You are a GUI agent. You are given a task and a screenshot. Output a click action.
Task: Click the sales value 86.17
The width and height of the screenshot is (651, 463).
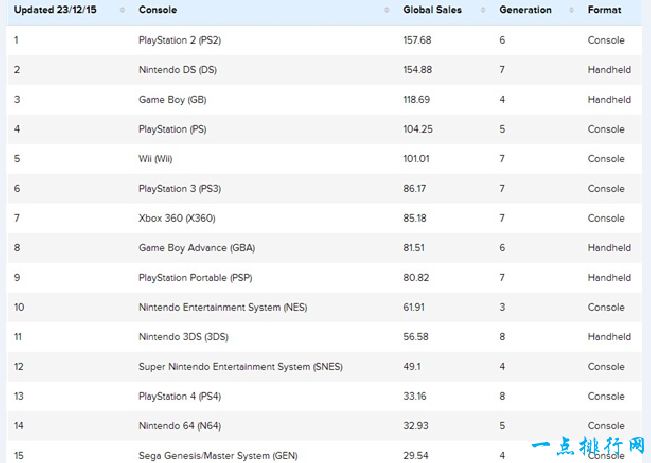tap(415, 189)
